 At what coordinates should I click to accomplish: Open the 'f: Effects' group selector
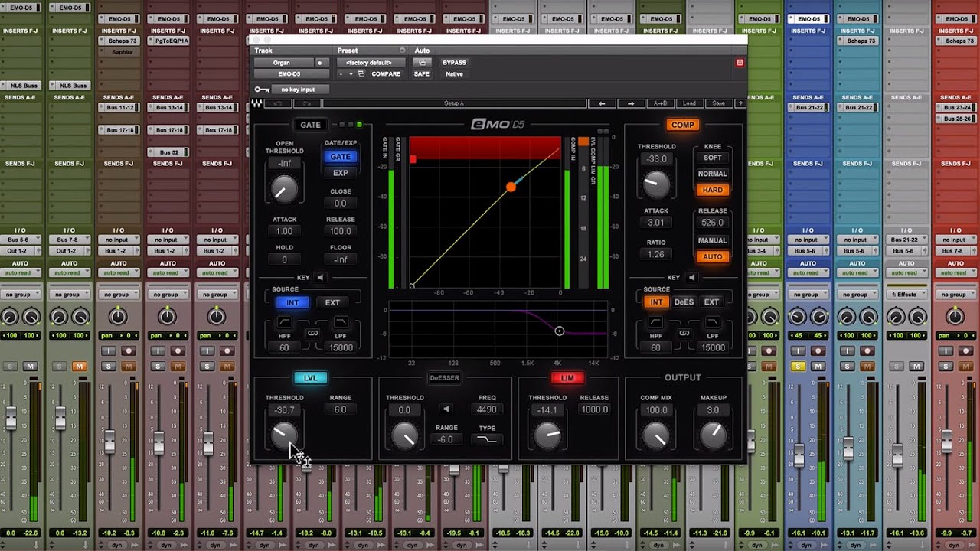[905, 295]
